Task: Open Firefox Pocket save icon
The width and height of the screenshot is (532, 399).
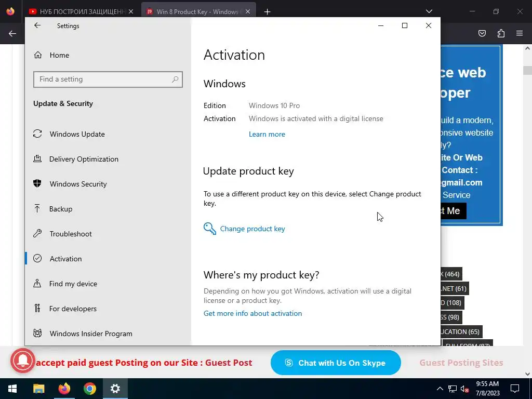Action: point(482,33)
